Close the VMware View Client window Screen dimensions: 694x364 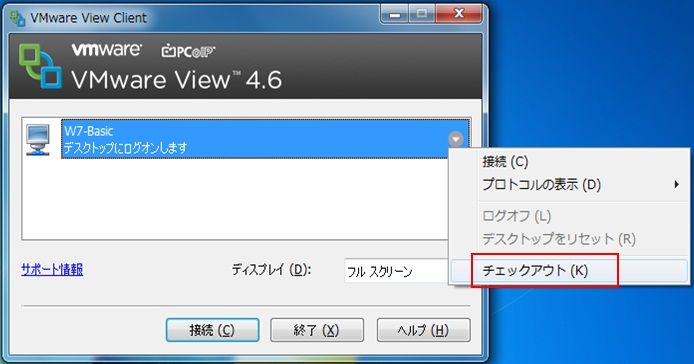point(459,14)
